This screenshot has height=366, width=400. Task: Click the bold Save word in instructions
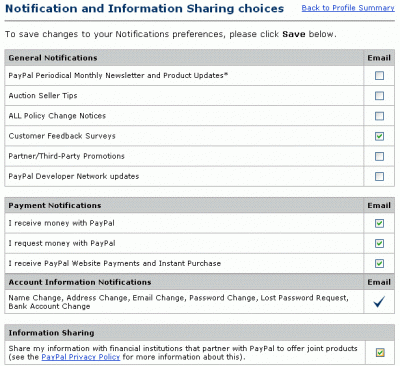point(294,34)
